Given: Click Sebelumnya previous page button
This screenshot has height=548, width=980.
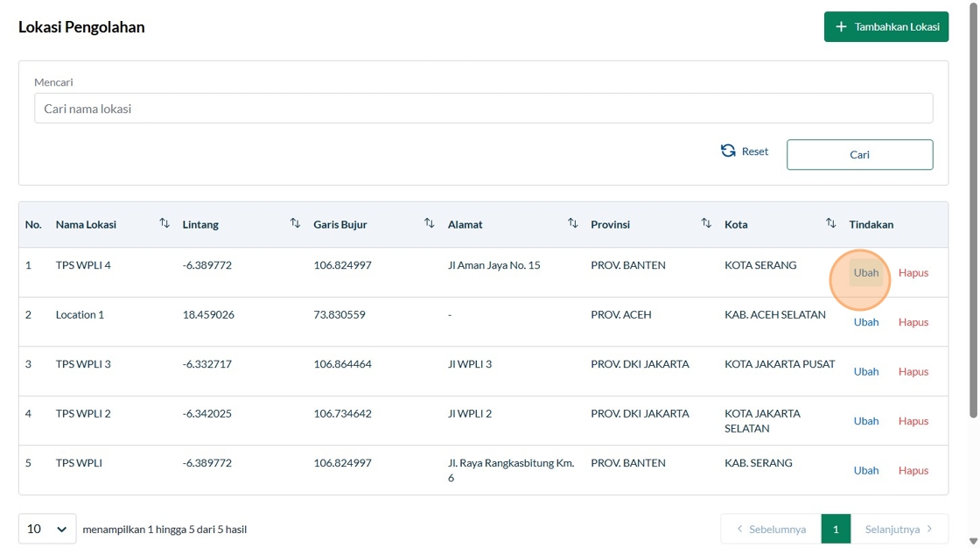Looking at the screenshot, I should pyautogui.click(x=771, y=529).
